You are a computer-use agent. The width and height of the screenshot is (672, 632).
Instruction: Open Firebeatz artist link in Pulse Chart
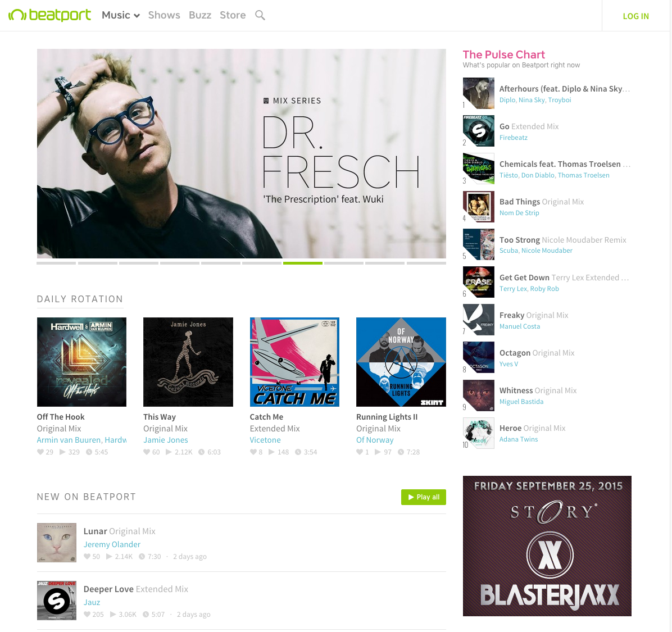513,138
